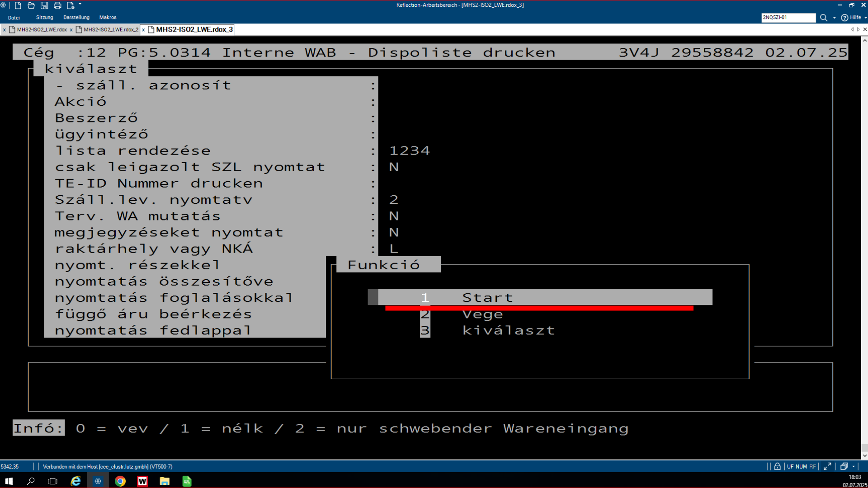Switch to the MHS2-ISO2_LWE.rdox_2 tab
The height and width of the screenshot is (488, 868).
coord(110,29)
